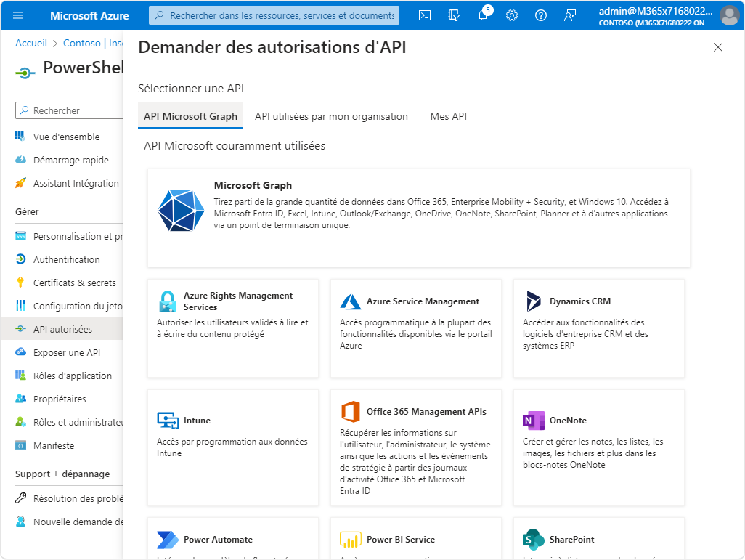745x560 pixels.
Task: Click the notifications bell icon
Action: [483, 15]
